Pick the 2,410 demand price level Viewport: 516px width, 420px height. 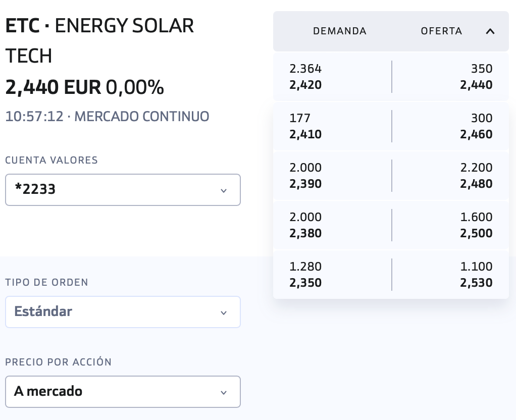(x=305, y=134)
